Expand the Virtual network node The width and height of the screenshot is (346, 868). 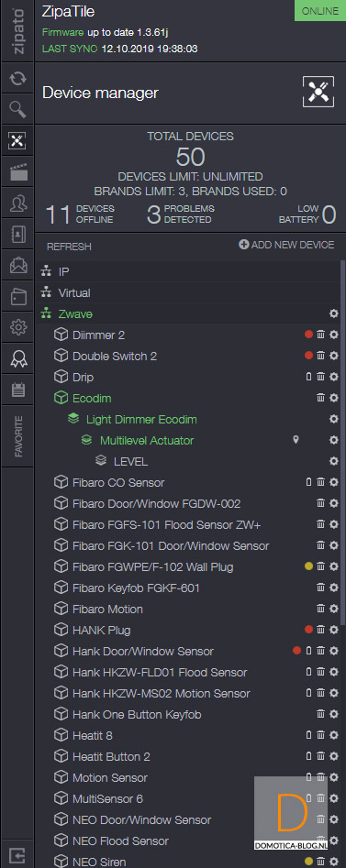pos(46,292)
